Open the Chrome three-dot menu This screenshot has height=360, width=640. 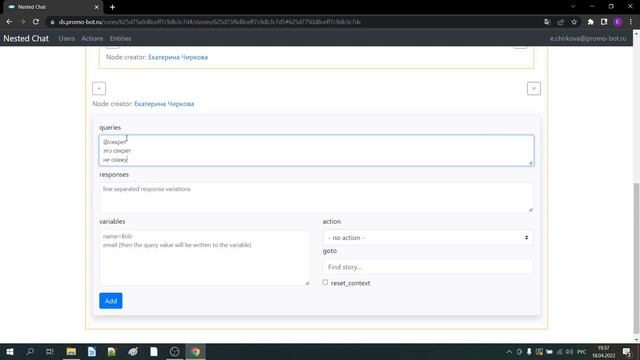(631, 22)
